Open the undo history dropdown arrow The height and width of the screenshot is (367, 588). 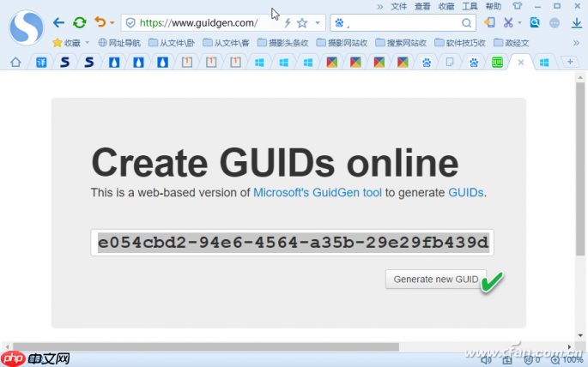(x=112, y=23)
